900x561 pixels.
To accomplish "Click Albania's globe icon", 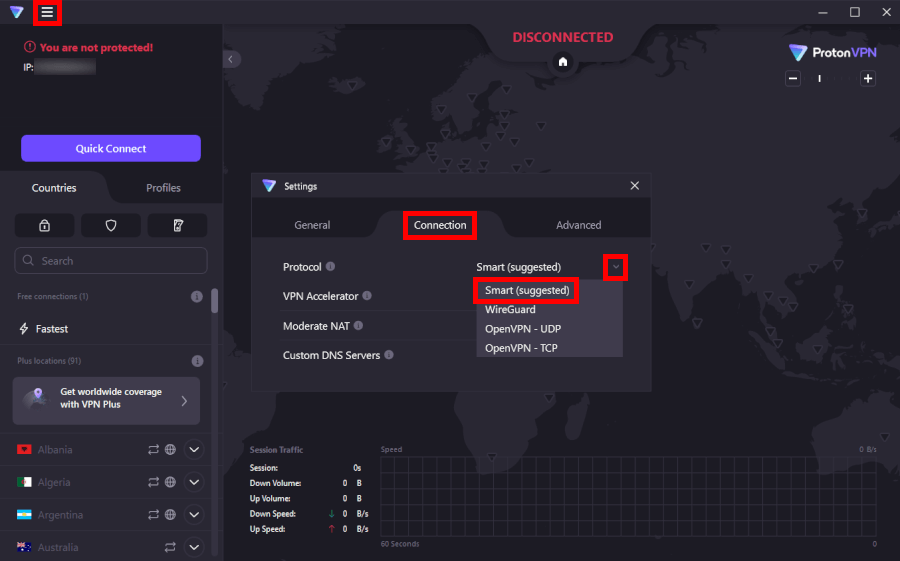I will pos(170,450).
